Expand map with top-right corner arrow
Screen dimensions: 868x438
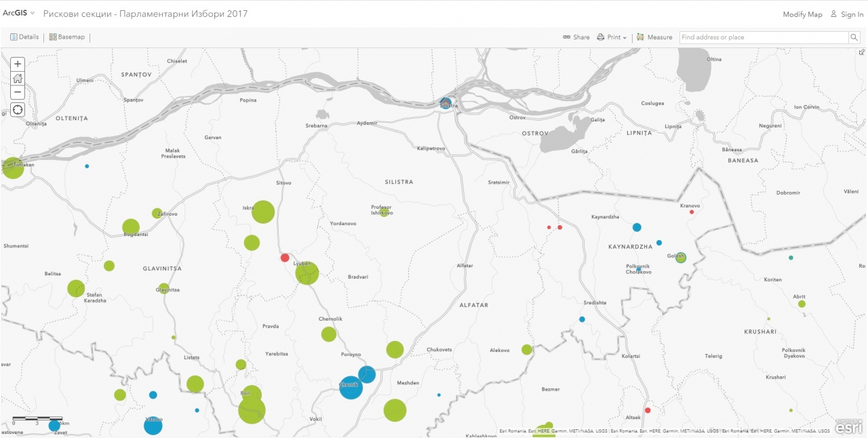pos(862,52)
